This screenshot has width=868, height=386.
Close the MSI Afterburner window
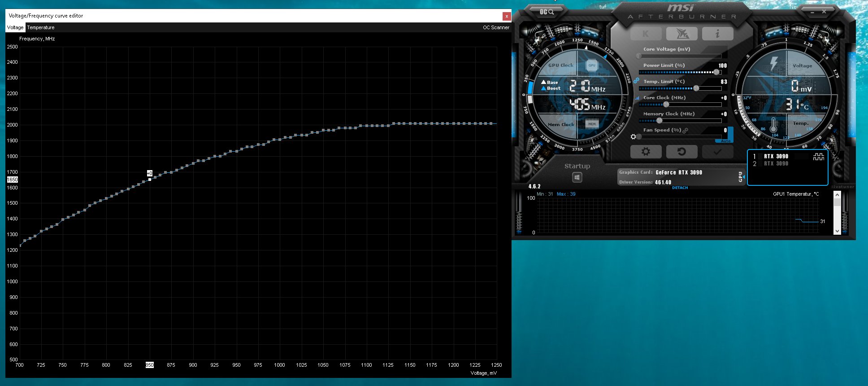(824, 12)
